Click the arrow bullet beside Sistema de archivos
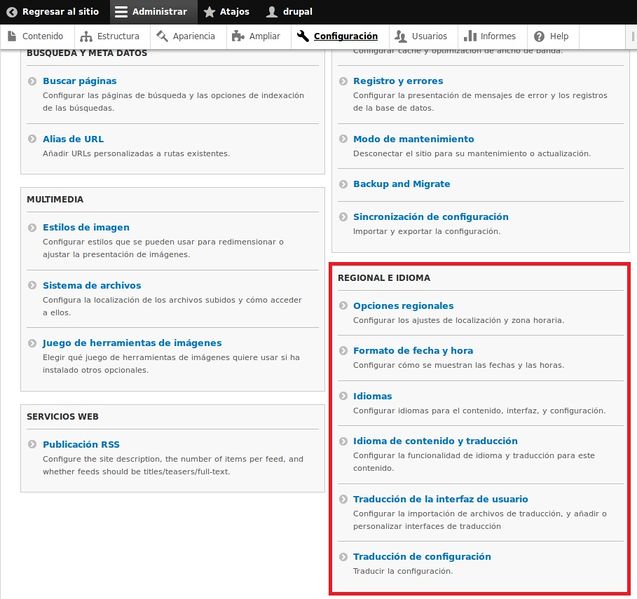 tap(32, 285)
